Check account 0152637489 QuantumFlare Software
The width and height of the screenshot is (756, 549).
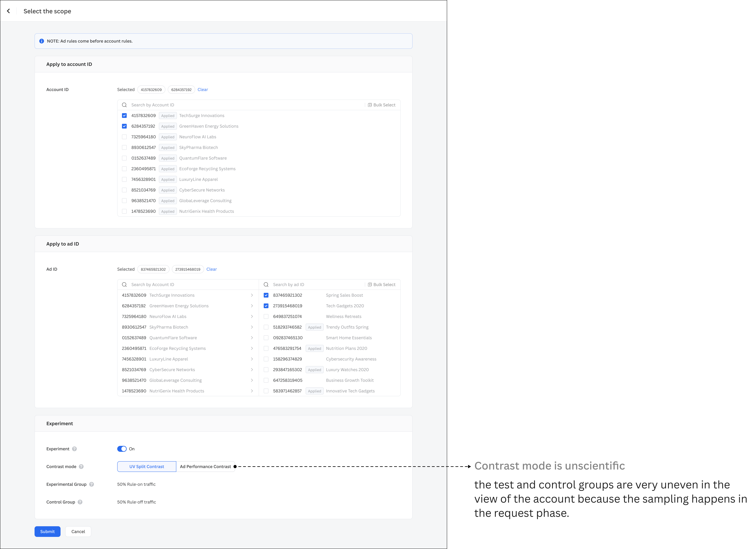tap(124, 158)
